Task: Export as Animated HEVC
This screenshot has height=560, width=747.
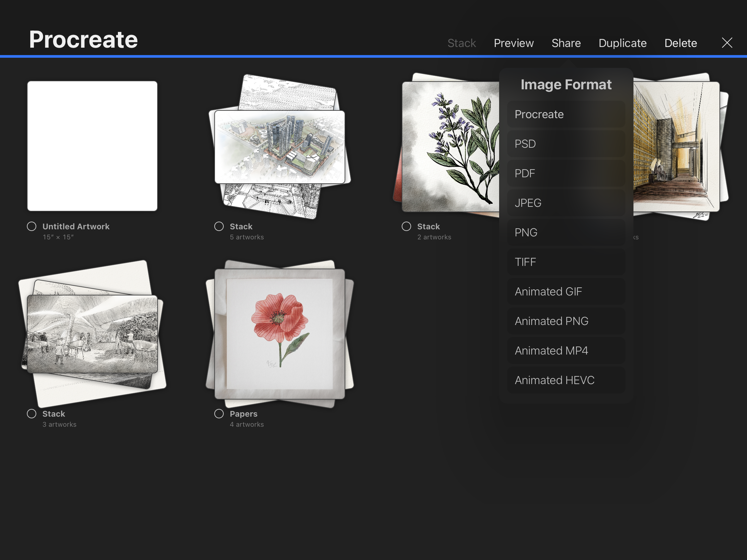Action: 566,380
